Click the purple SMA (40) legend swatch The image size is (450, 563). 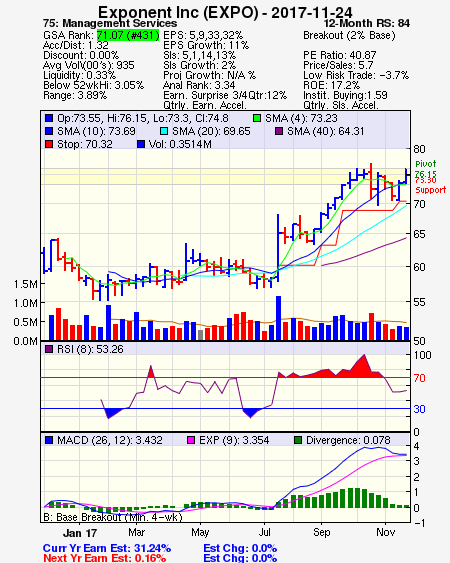(279, 131)
